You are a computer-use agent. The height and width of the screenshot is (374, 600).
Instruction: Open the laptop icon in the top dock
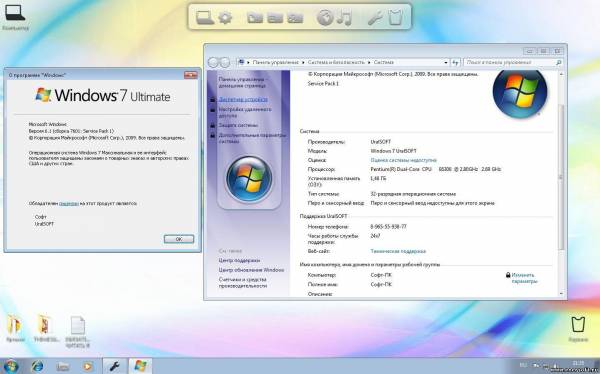click(205, 18)
